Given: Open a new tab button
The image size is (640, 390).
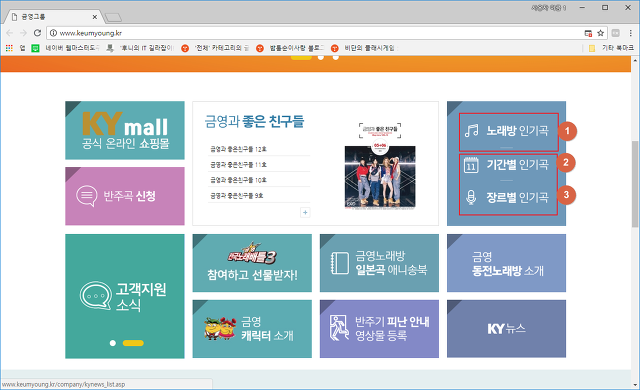Looking at the screenshot, I should click(113, 18).
